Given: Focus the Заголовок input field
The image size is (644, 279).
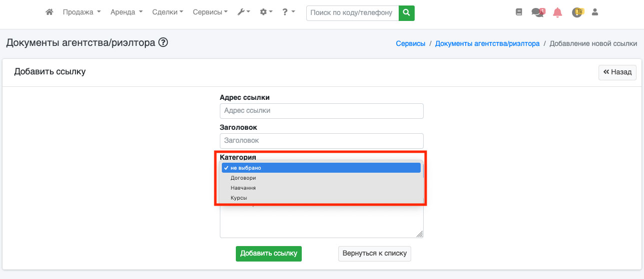Looking at the screenshot, I should [322, 141].
